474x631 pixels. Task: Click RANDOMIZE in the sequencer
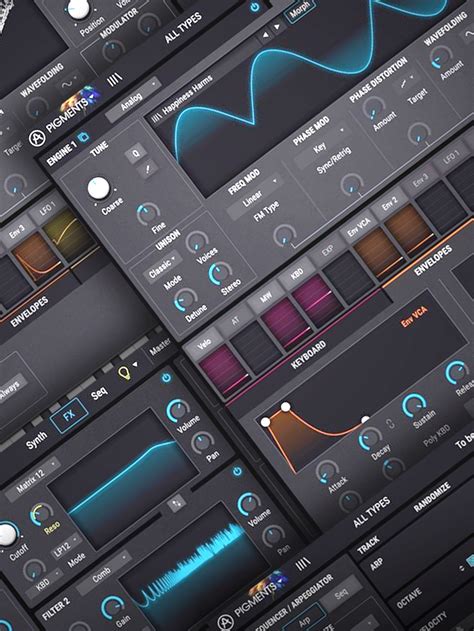(432, 496)
